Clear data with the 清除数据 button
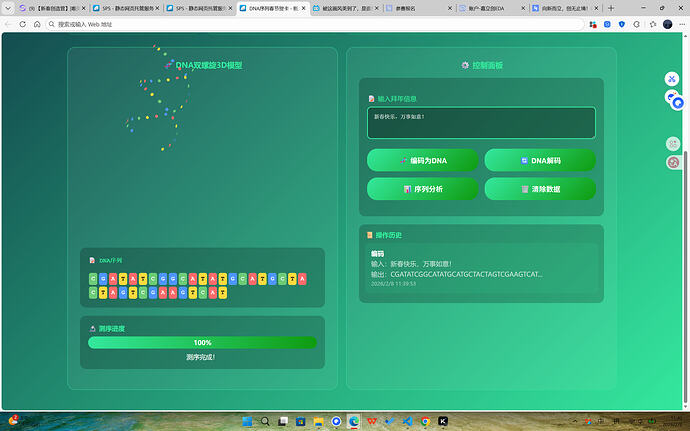This screenshot has width=690, height=431. [x=540, y=189]
